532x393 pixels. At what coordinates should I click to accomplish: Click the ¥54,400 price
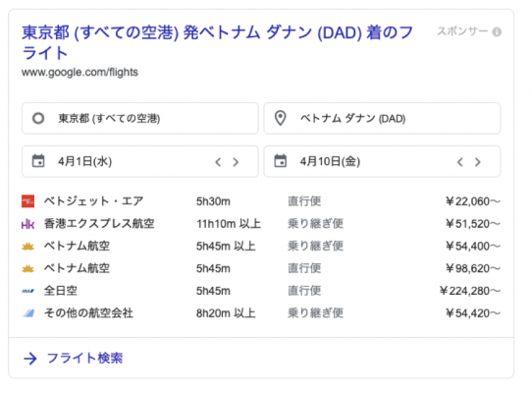point(473,247)
